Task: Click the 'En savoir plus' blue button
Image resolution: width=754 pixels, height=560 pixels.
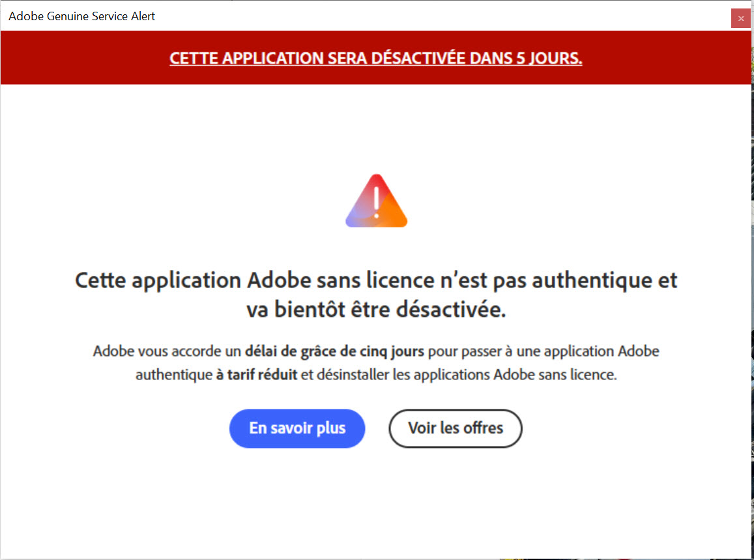Action: tap(297, 428)
